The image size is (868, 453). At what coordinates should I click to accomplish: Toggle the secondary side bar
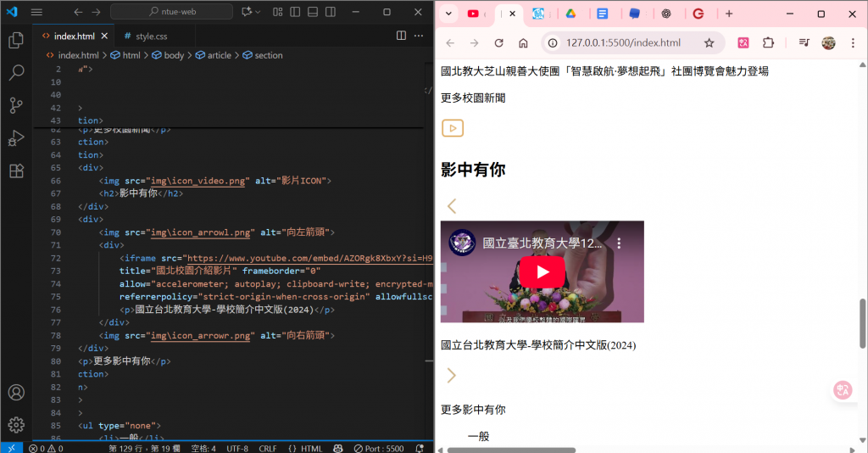pos(331,12)
